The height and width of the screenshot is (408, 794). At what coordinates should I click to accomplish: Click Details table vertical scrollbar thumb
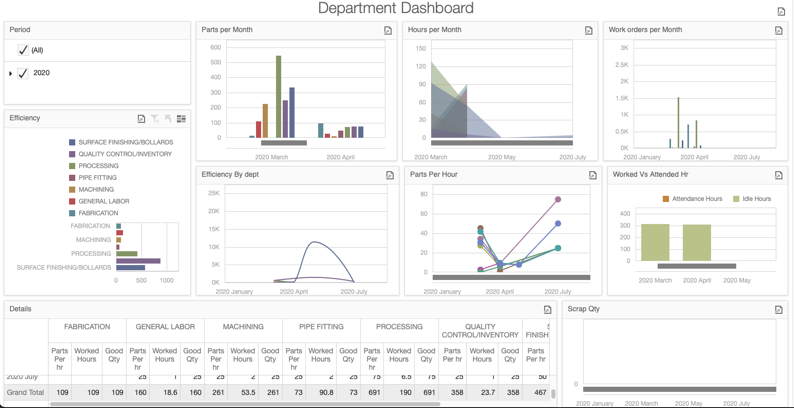click(x=553, y=394)
